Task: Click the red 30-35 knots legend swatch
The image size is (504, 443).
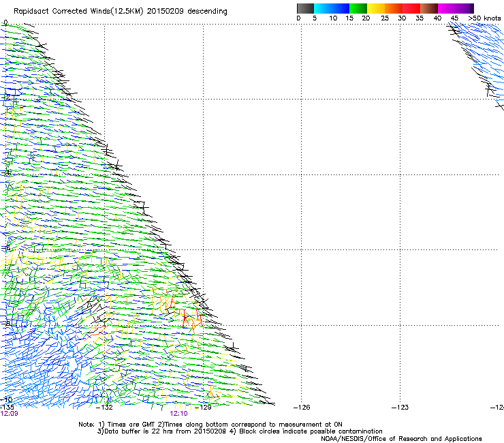Action: coord(411,8)
